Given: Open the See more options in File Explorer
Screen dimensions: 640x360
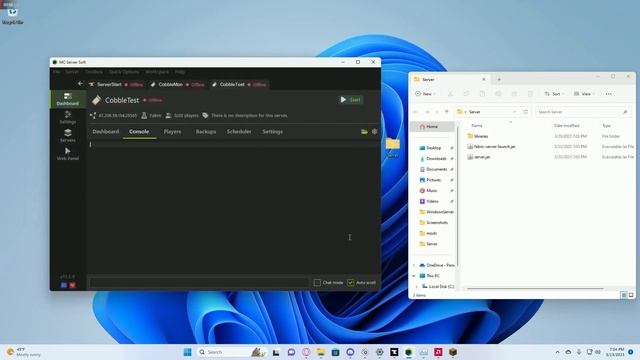Looking at the screenshot, I should tap(609, 94).
